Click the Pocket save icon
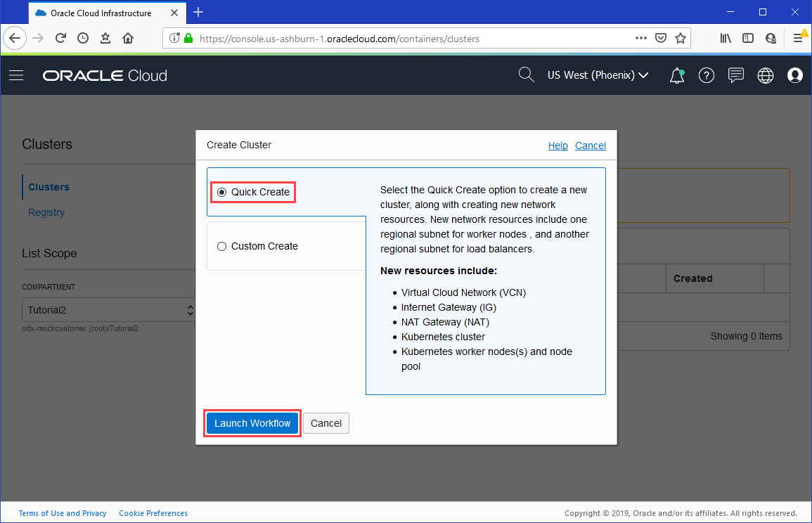The width and height of the screenshot is (812, 523). point(661,39)
